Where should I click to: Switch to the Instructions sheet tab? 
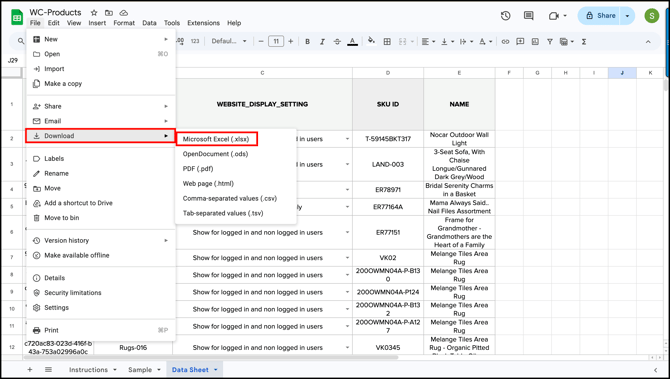88,370
